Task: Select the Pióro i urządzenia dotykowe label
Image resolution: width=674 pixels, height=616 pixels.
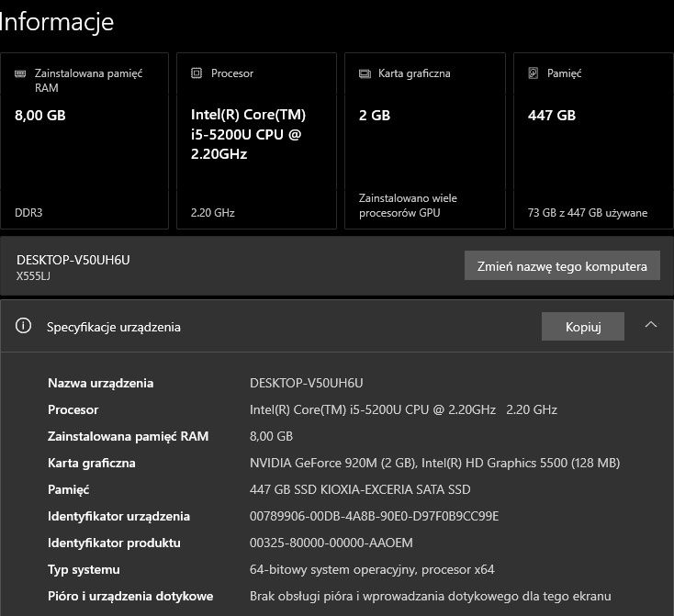Action: [130, 596]
